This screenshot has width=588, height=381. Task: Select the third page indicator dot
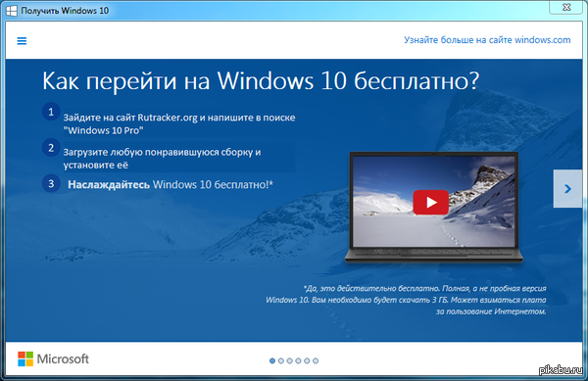(x=289, y=360)
